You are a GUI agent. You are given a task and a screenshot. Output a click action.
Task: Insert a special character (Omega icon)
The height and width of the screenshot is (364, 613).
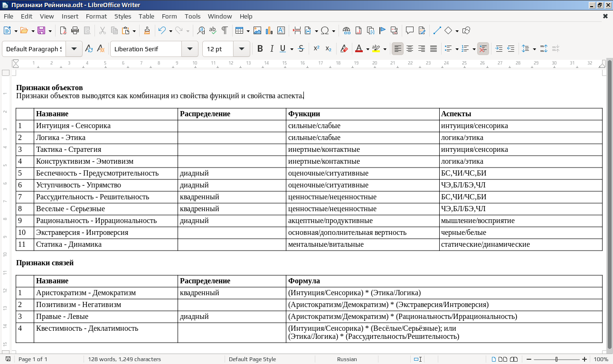coord(325,31)
